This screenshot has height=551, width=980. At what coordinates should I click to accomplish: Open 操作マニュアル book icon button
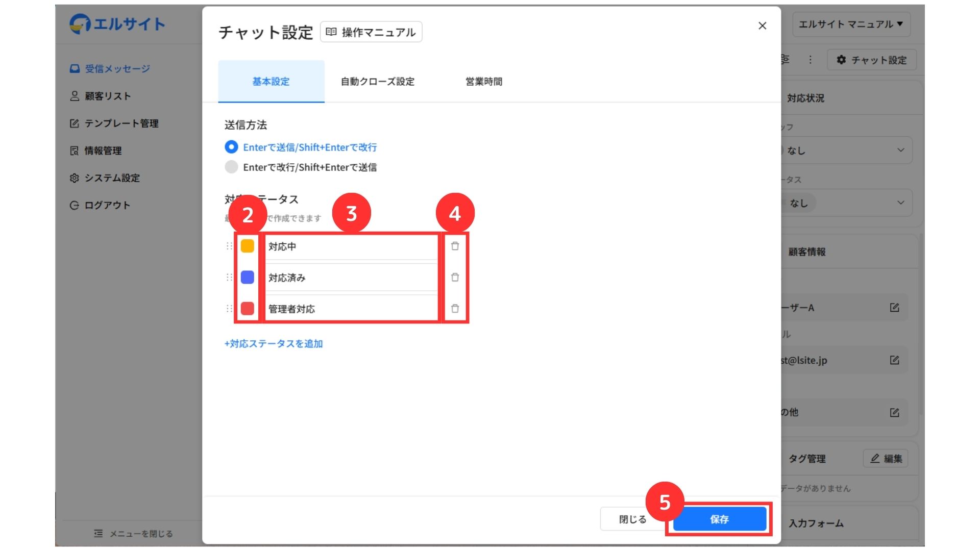371,32
